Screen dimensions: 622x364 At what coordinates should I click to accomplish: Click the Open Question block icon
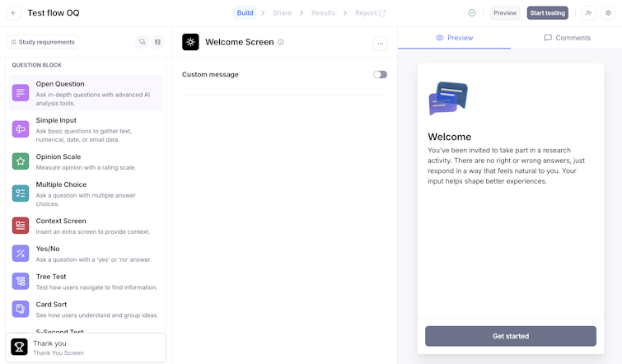21,93
